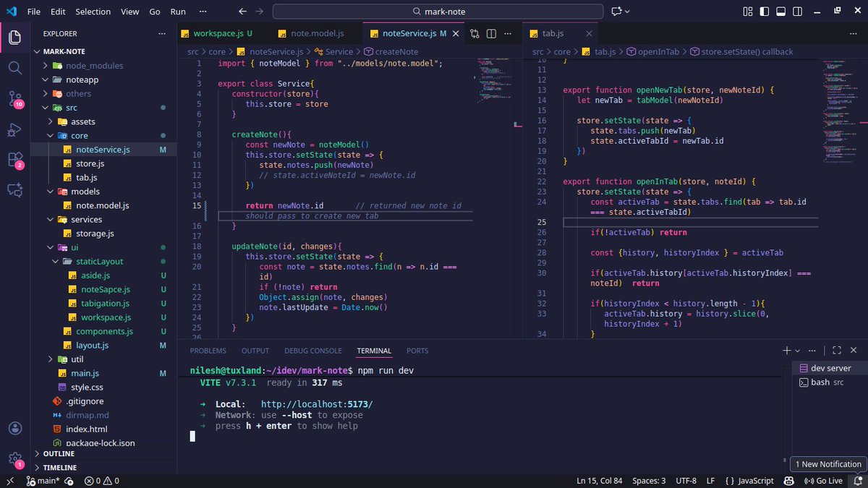Viewport: 868px width, 488px height.
Task: Open the Manage gear in activity bar
Action: [x=15, y=459]
